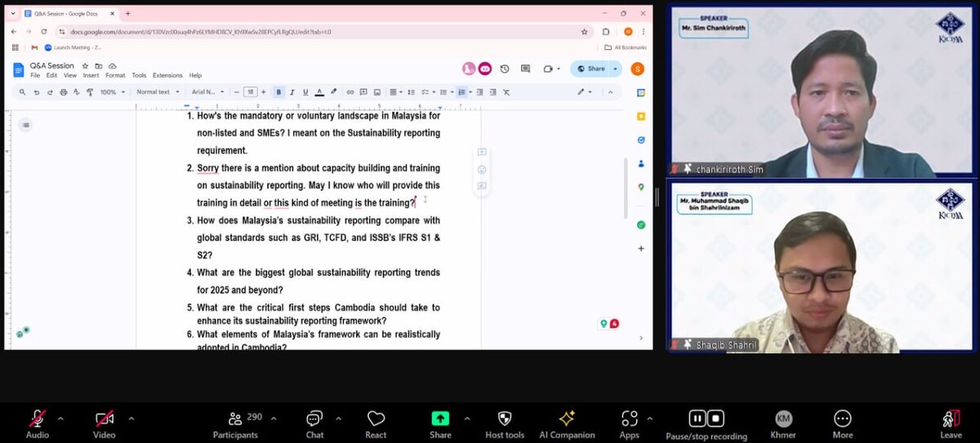Open the Format menu
Screen dimensions: 980x443
point(115,75)
